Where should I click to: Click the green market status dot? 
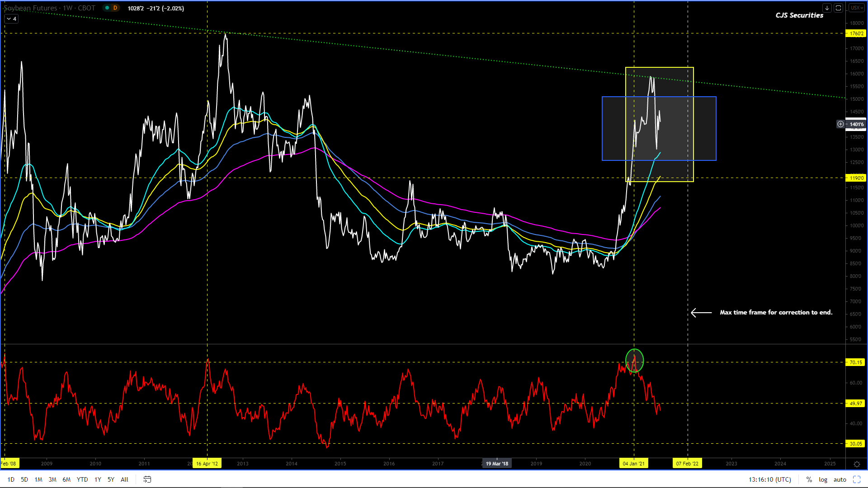pyautogui.click(x=107, y=8)
